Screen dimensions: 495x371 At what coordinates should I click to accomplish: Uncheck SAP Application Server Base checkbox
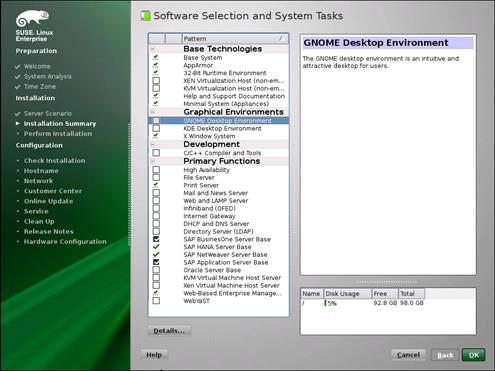pos(156,262)
